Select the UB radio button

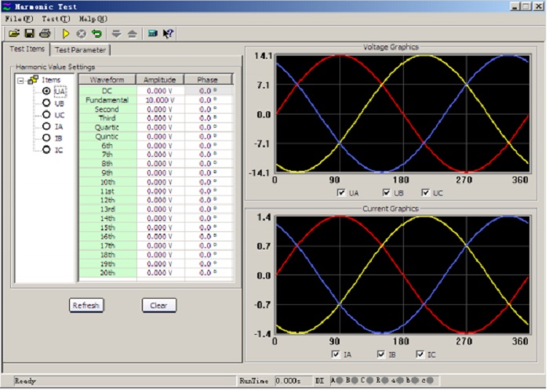tap(46, 103)
